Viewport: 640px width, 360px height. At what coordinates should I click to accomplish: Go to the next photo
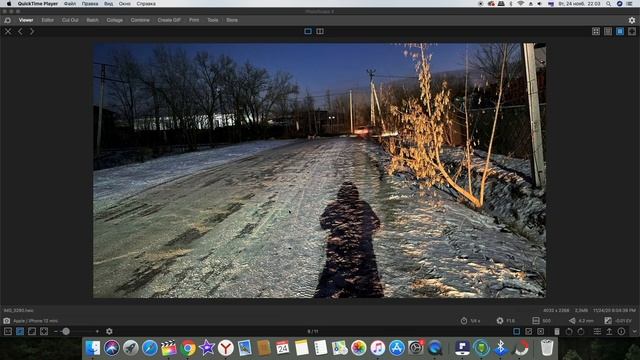click(32, 31)
